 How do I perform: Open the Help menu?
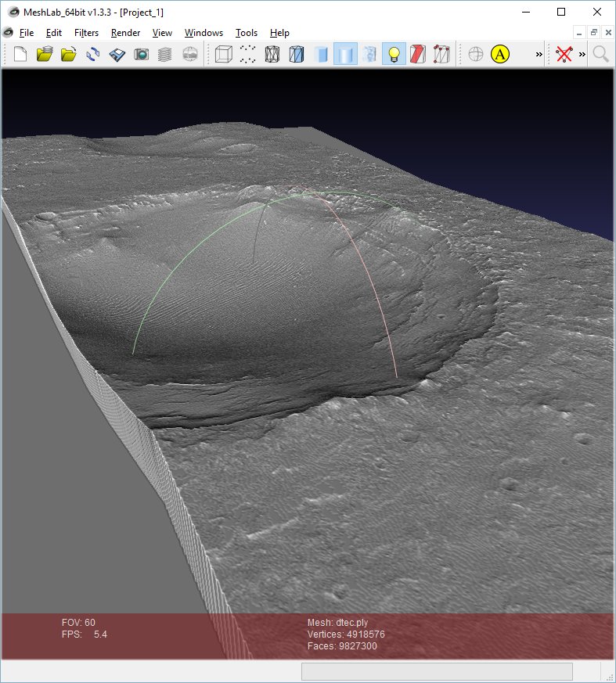279,33
